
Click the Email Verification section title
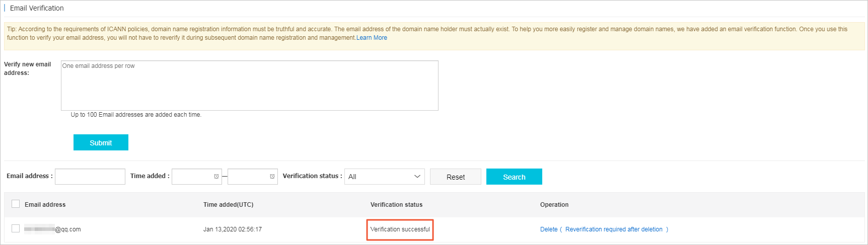click(x=37, y=8)
